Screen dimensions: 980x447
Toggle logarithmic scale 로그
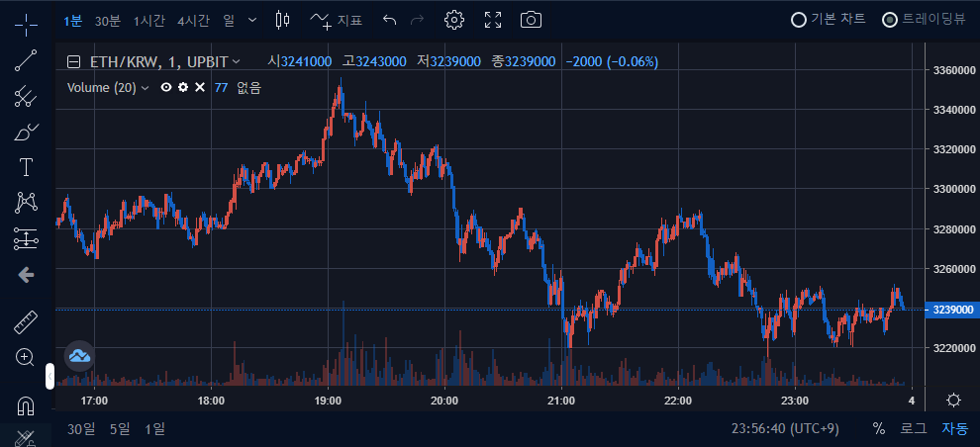pyautogui.click(x=913, y=429)
